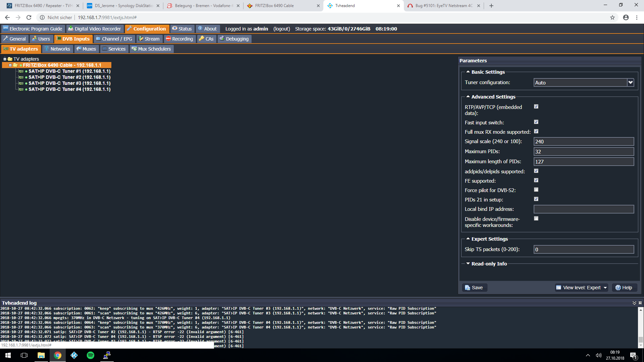644x362 pixels.
Task: Open the Tuner configuration dropdown
Action: (x=631, y=82)
